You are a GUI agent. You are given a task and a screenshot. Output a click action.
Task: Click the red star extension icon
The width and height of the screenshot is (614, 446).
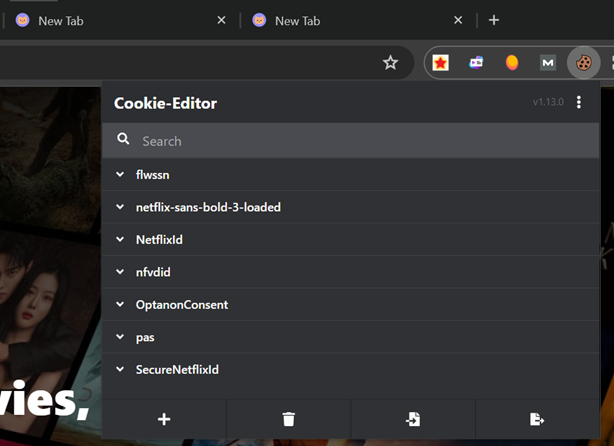click(441, 63)
